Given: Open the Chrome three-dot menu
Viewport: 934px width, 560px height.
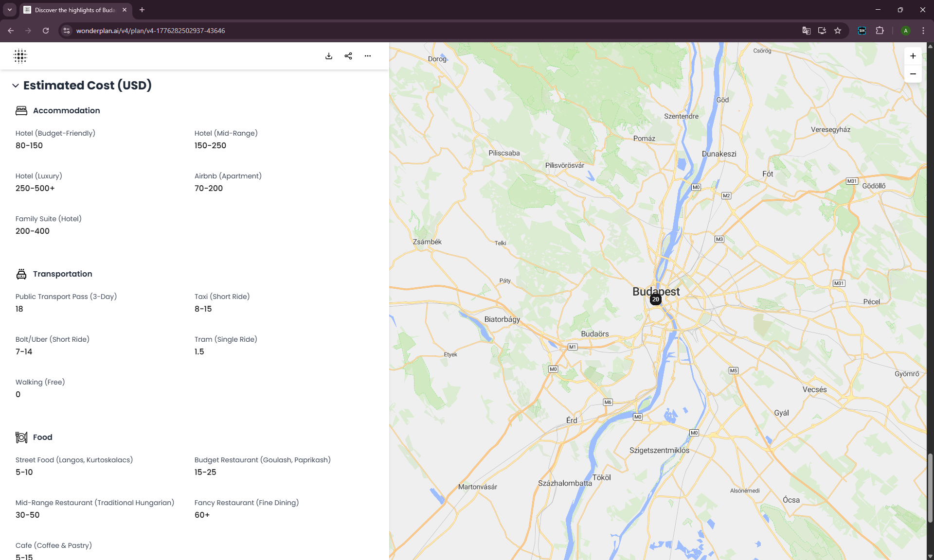Looking at the screenshot, I should (x=923, y=31).
